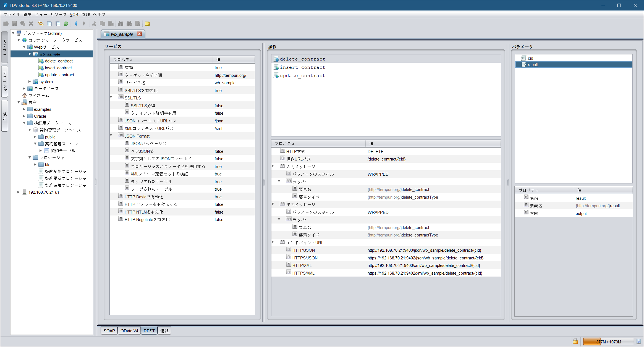Screen dimensions: 644x347
Task: Click the save floppy disk toolbar icon
Action: pyautogui.click(x=14, y=24)
